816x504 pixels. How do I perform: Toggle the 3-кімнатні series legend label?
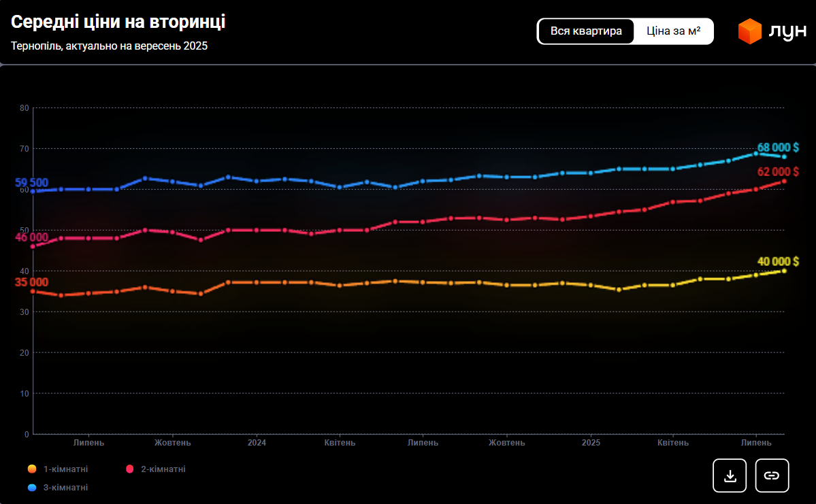(x=65, y=488)
